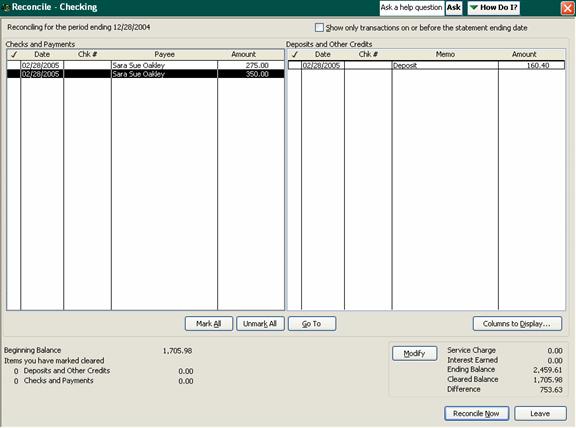Click the Go To button

click(x=312, y=324)
